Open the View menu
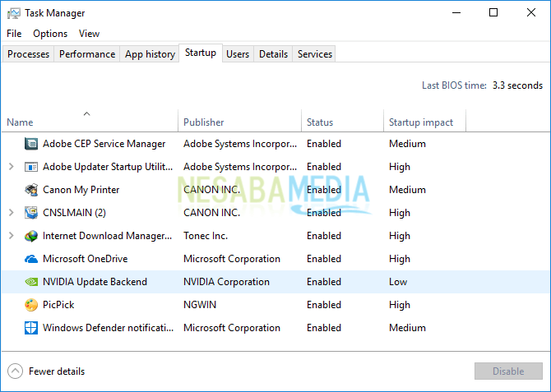Viewport: 551px width, 392px height. point(90,34)
